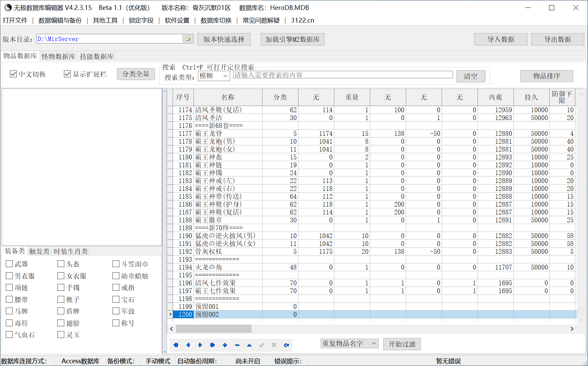The width and height of the screenshot is (588, 366).
Task: Jump to the last record in navigator
Action: (x=213, y=345)
